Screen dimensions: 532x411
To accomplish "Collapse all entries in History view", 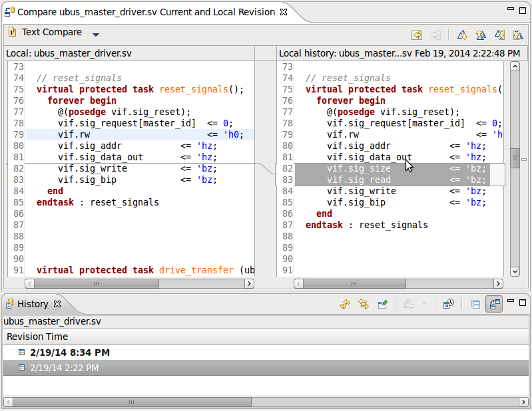I will click(x=475, y=305).
